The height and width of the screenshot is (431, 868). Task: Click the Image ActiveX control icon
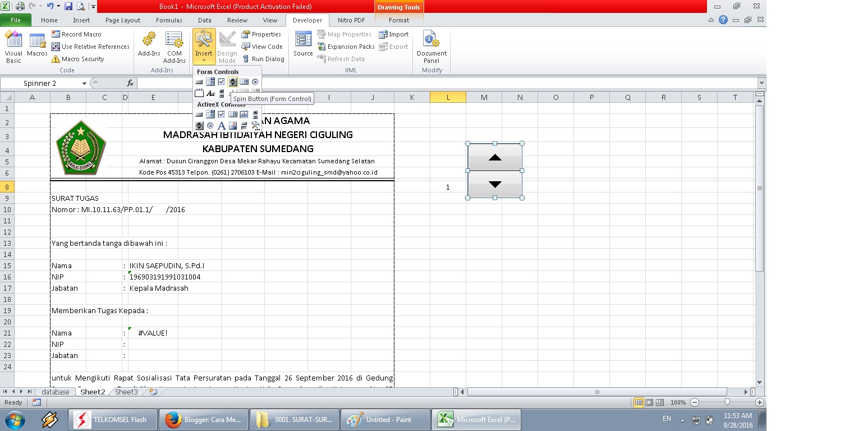click(232, 126)
